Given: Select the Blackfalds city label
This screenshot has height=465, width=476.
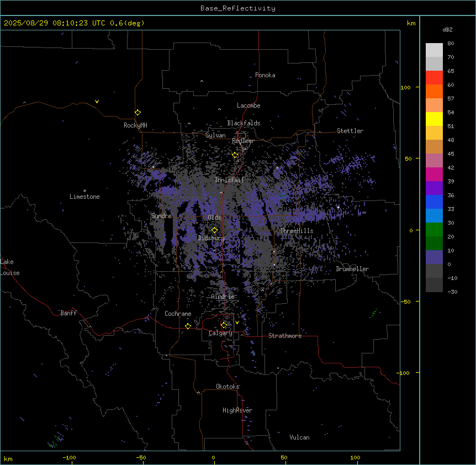Looking at the screenshot, I should point(244,123).
